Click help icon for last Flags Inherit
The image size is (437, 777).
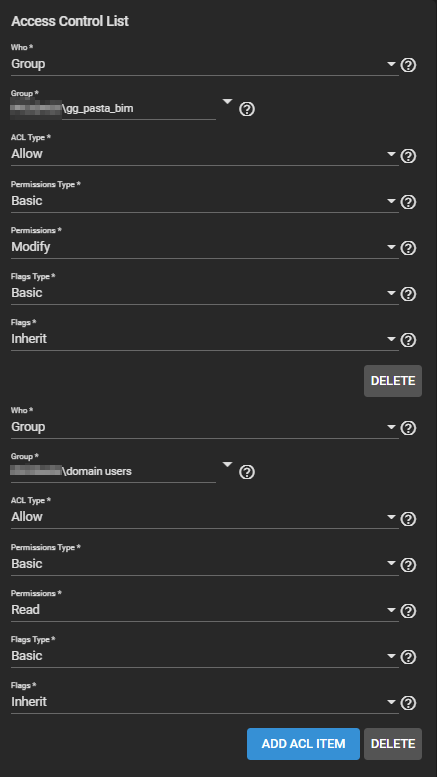tap(408, 703)
